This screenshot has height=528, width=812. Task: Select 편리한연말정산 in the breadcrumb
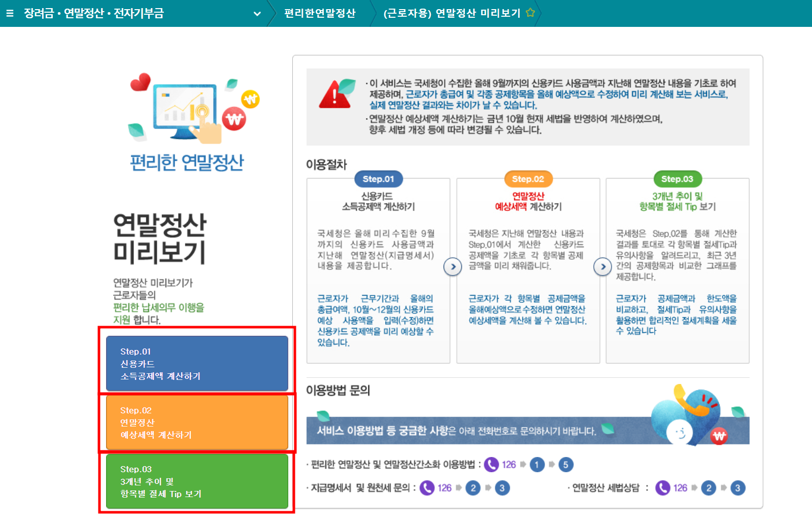320,14
